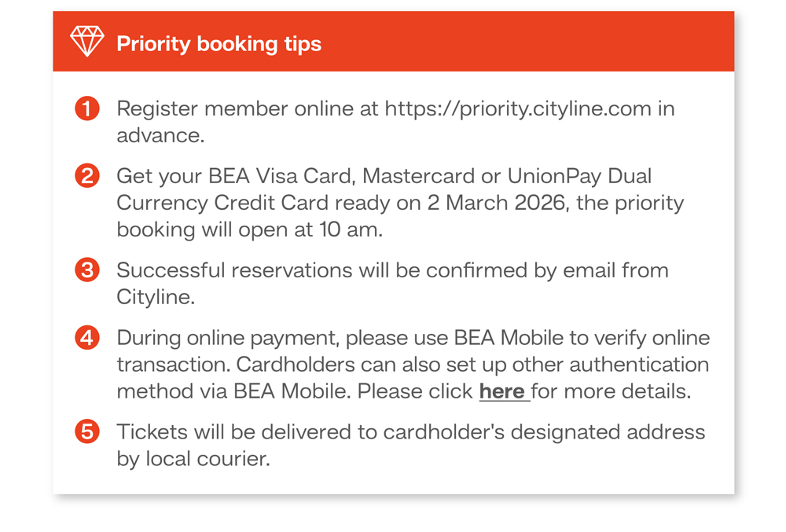Click the priority.cityline.com URL text

point(518,108)
